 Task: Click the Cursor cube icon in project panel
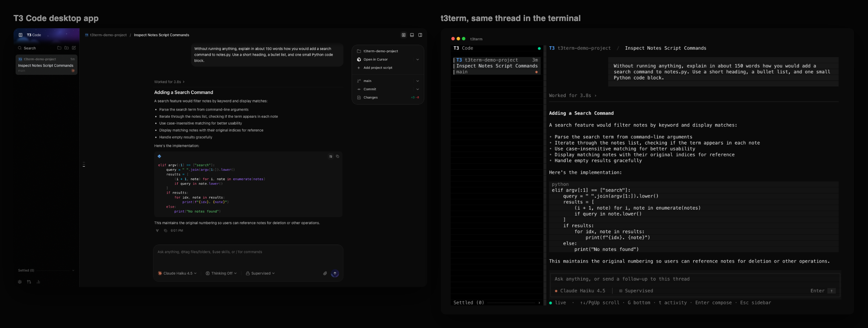point(359,59)
